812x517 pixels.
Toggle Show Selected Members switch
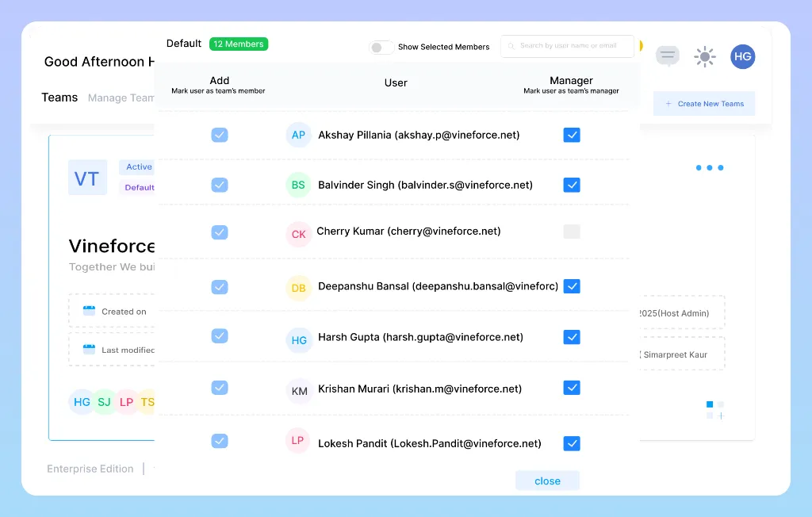coord(381,48)
